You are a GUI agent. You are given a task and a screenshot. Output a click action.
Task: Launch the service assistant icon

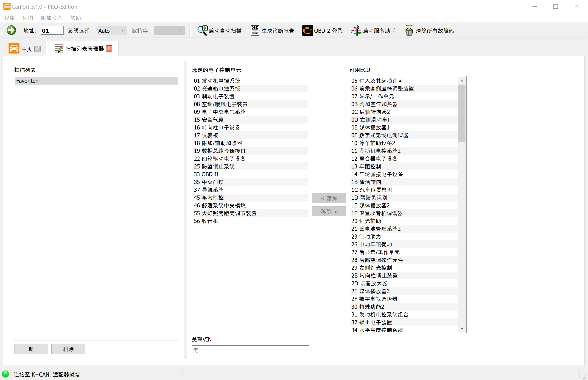(x=356, y=31)
